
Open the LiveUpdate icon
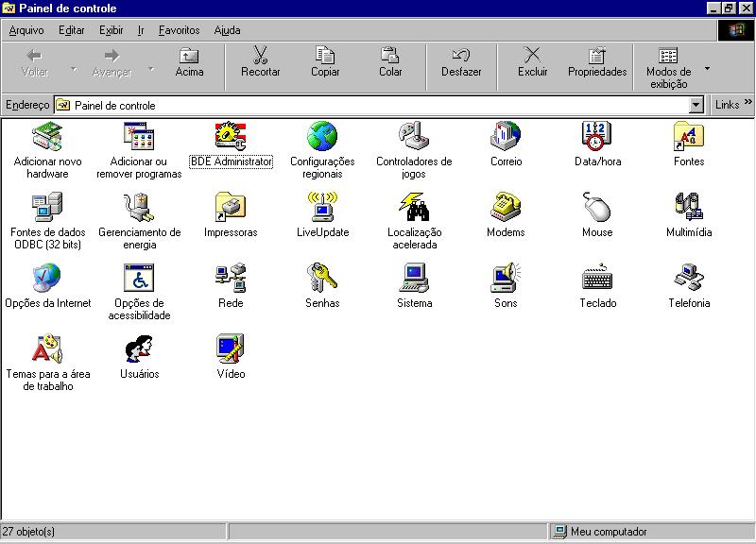322,207
